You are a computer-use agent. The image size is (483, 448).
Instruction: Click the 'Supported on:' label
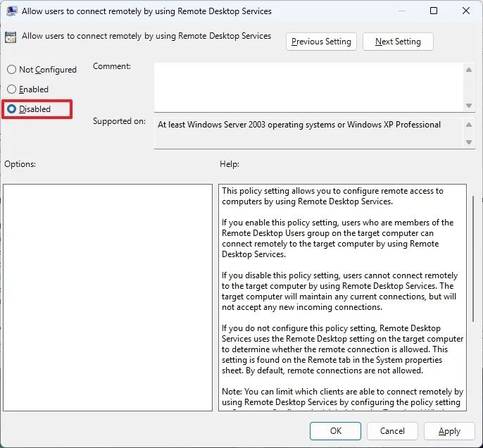point(119,121)
